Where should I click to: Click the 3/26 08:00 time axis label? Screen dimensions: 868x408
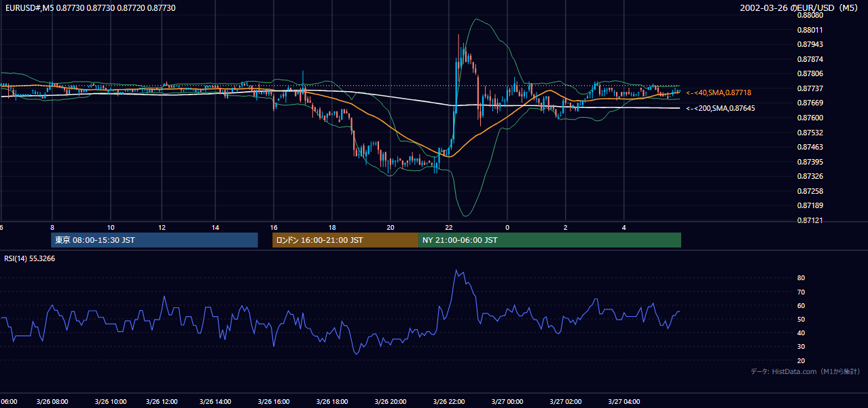[52, 402]
